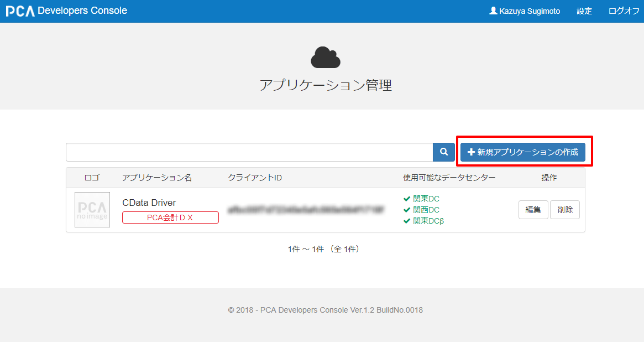This screenshot has width=644, height=342.
Task: Click the ロゴ column header
Action: pos(92,178)
